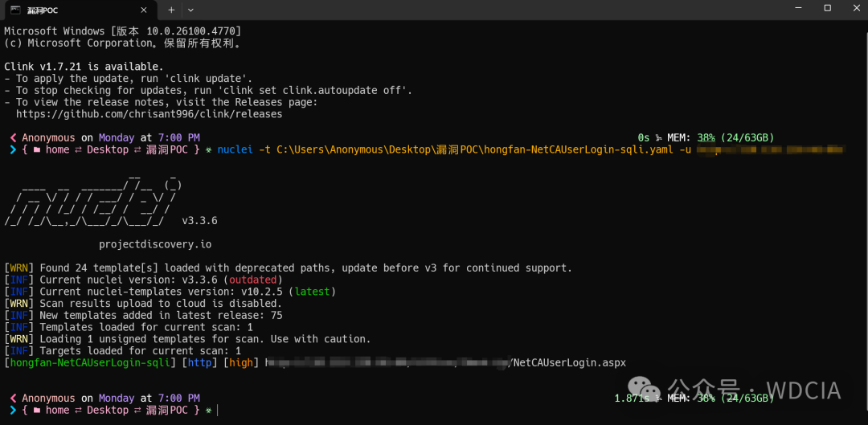Click the orange 'high' severity tag
Image resolution: width=868 pixels, height=425 pixels.
[240, 363]
